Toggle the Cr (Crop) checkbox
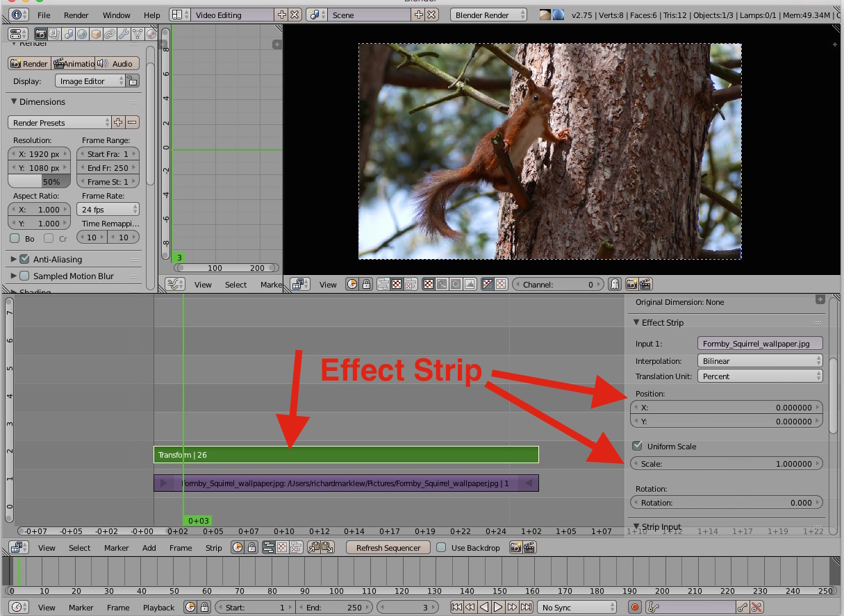Viewport: 844px width, 616px height. pyautogui.click(x=49, y=238)
